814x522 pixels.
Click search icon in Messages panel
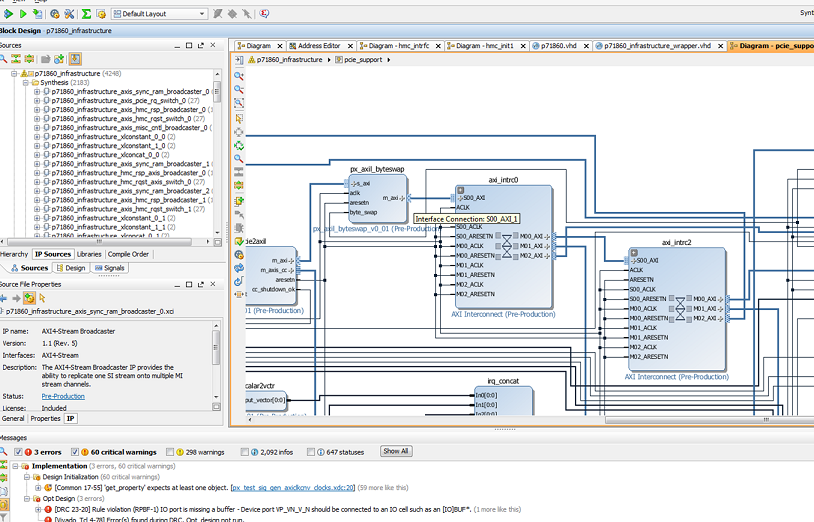click(x=5, y=452)
